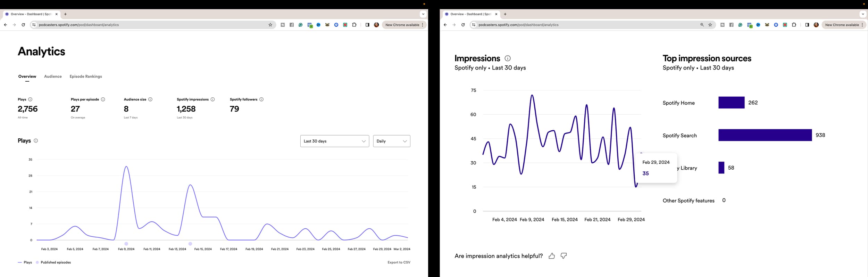
Task: Select the Overview - Dashboard browser tab in the left window
Action: (31, 14)
